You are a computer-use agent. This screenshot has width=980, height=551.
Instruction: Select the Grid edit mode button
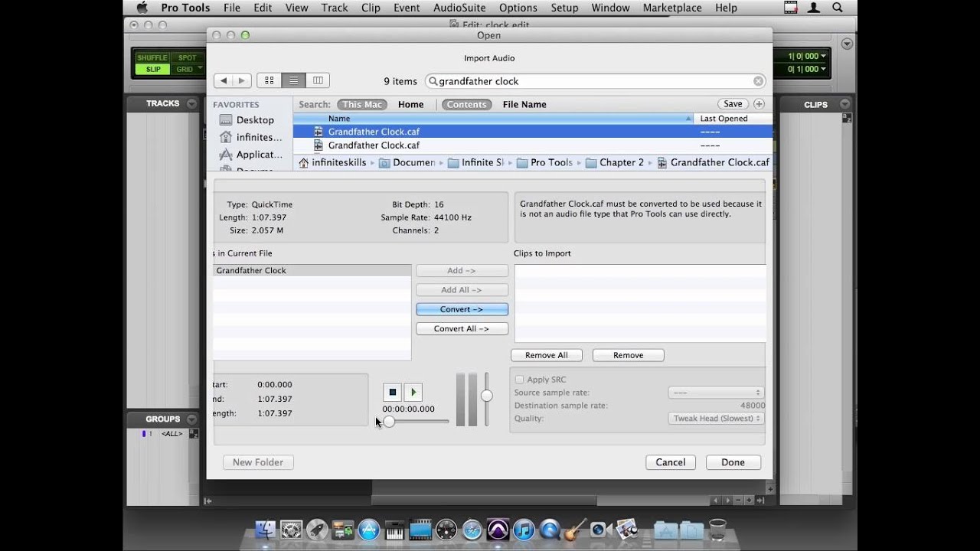[x=185, y=69]
